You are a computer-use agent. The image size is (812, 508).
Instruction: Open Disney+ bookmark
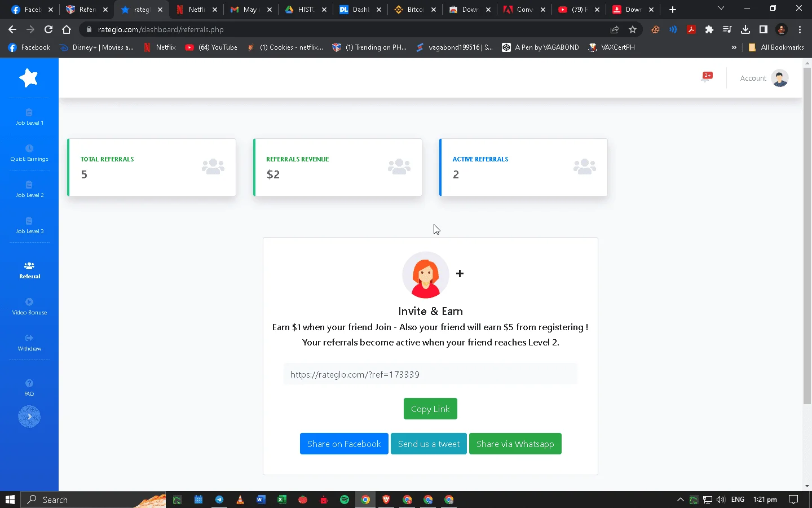click(x=96, y=47)
